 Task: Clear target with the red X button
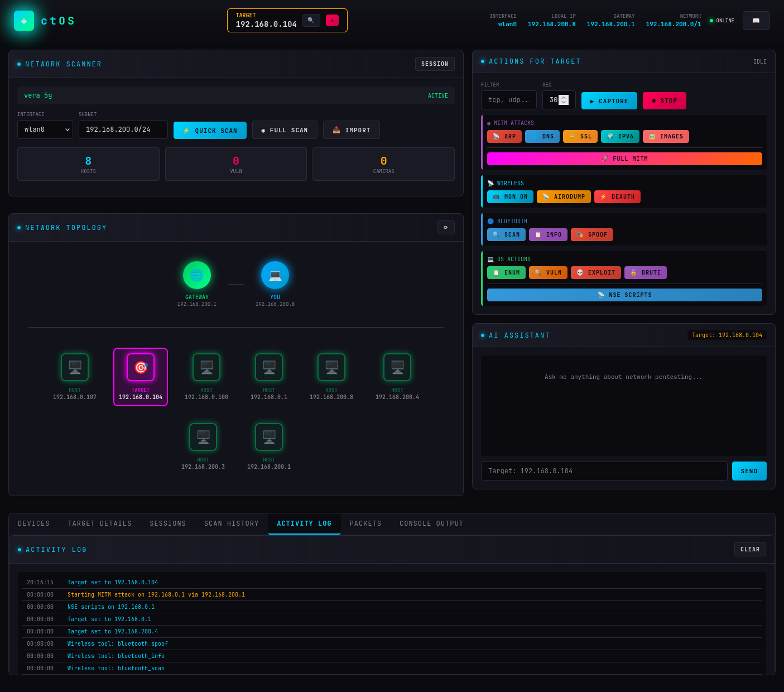pyautogui.click(x=332, y=20)
